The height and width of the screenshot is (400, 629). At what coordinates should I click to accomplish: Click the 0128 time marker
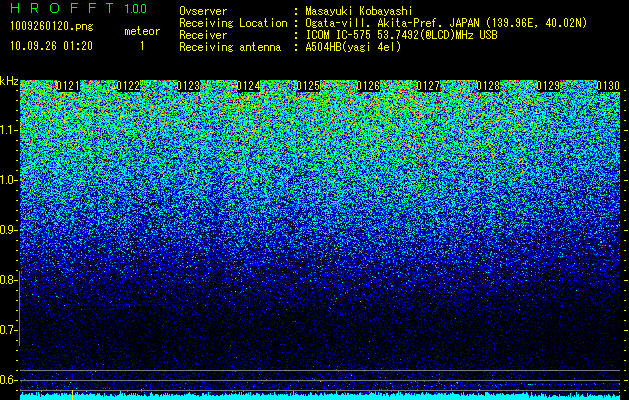click(x=488, y=86)
